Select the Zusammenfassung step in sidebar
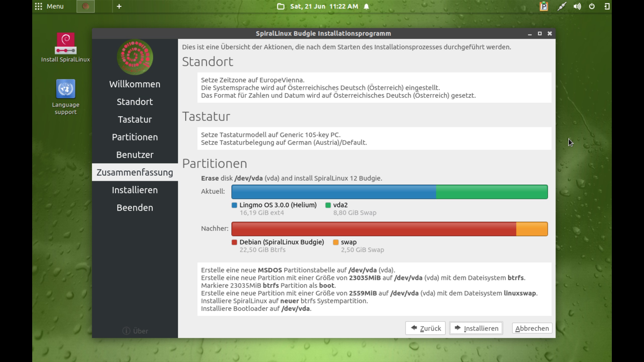Image resolution: width=644 pixels, height=362 pixels. click(135, 172)
